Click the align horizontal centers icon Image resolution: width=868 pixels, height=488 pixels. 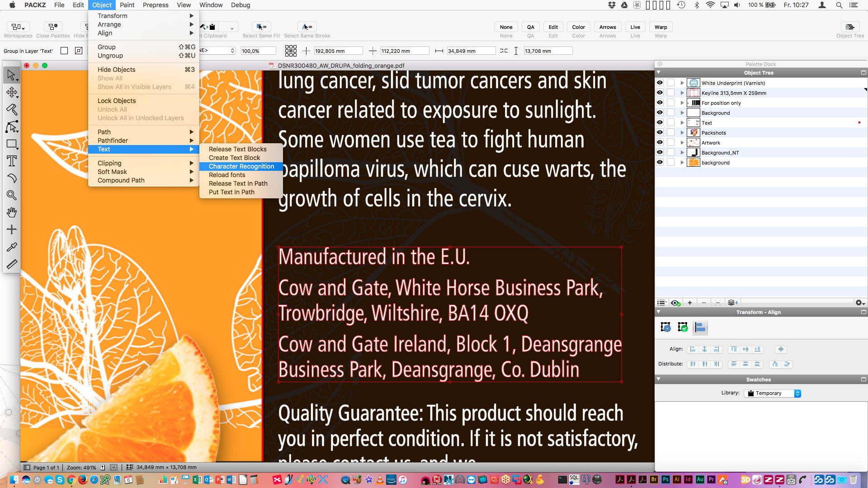704,349
